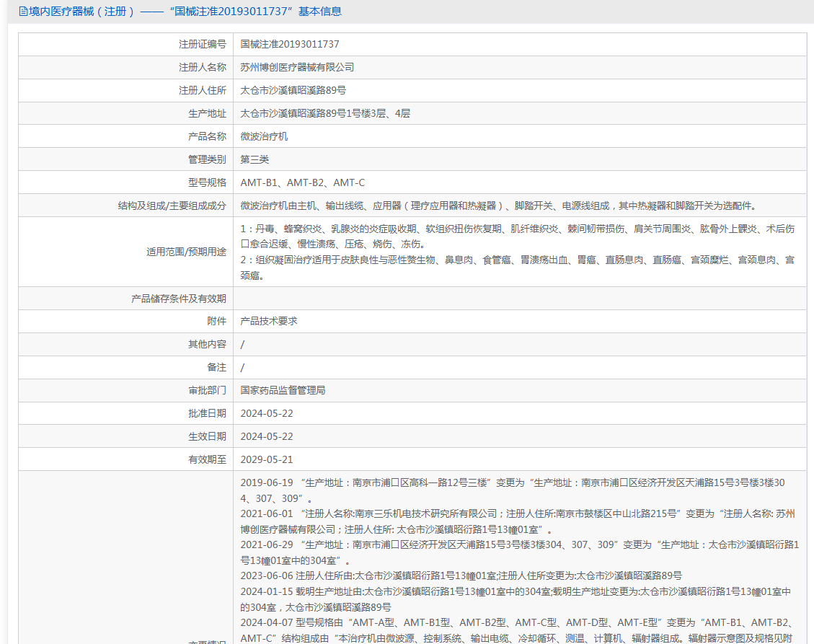814x644 pixels.
Task: Click the change record dated 2024-04-07
Action: (x=518, y=630)
